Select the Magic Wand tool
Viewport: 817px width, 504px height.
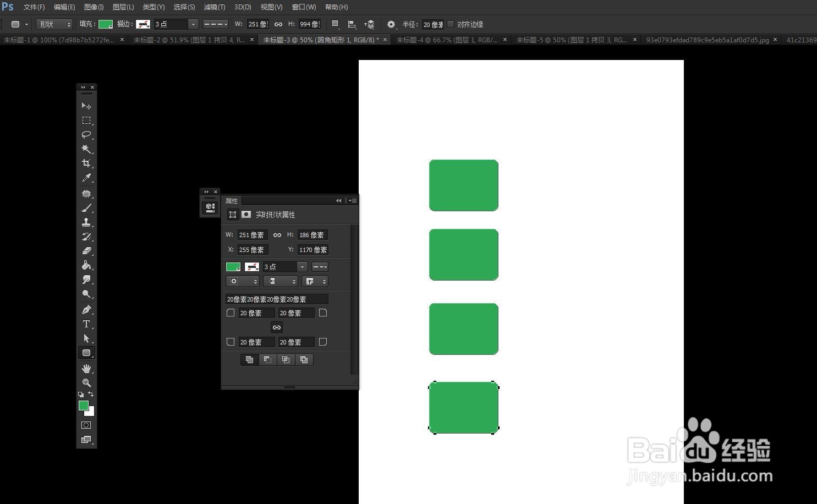[x=86, y=149]
